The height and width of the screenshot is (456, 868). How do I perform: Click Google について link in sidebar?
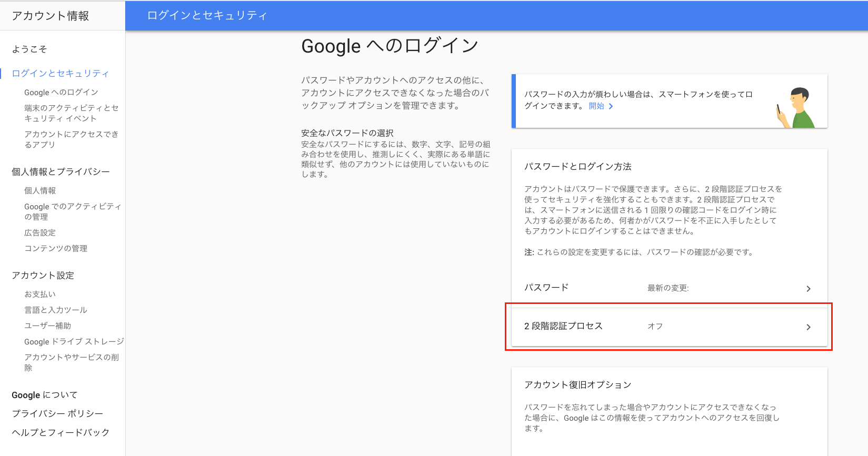[45, 395]
